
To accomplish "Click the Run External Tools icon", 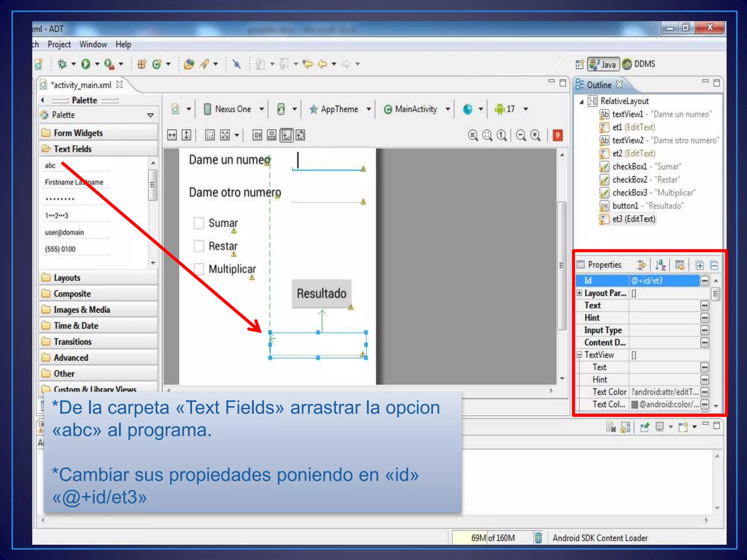I will [109, 64].
